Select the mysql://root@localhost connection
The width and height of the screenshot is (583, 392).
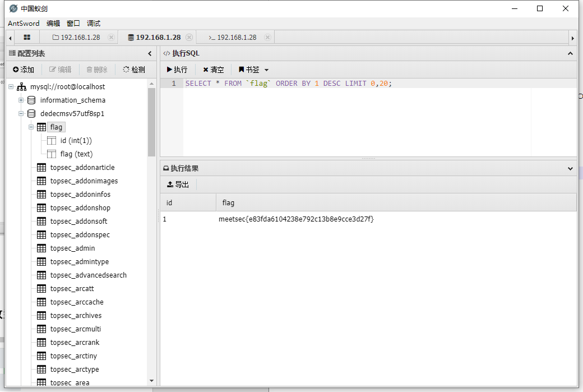coord(68,87)
